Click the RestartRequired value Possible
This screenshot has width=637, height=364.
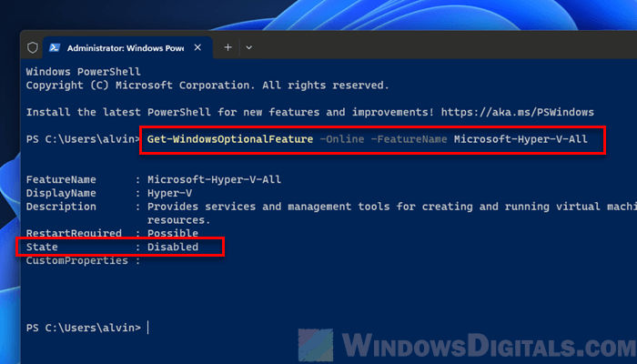coord(173,233)
